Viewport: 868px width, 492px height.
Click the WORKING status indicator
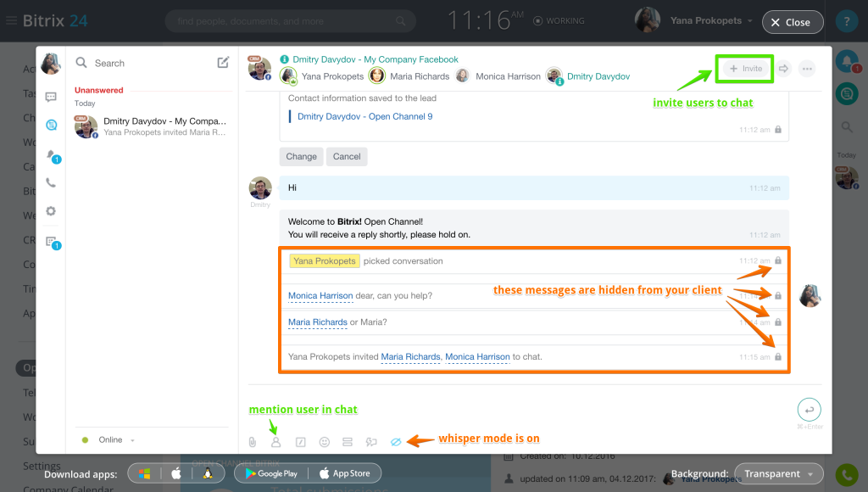click(559, 20)
